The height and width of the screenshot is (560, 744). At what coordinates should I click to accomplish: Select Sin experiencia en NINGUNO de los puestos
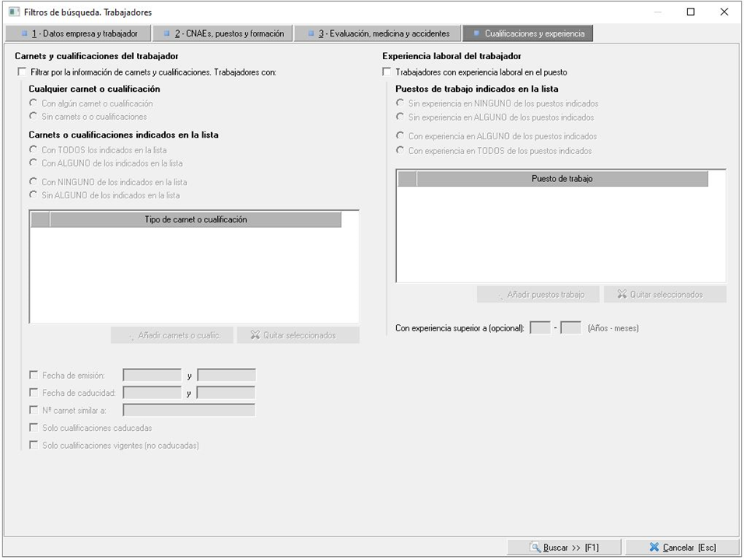[x=400, y=103]
